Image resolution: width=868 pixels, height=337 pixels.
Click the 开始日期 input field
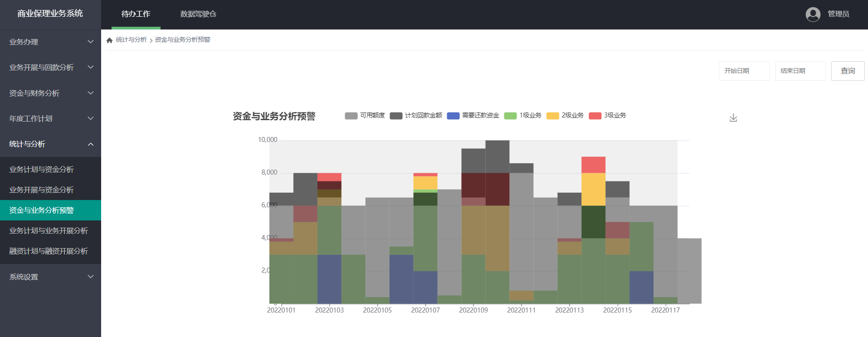tap(744, 71)
